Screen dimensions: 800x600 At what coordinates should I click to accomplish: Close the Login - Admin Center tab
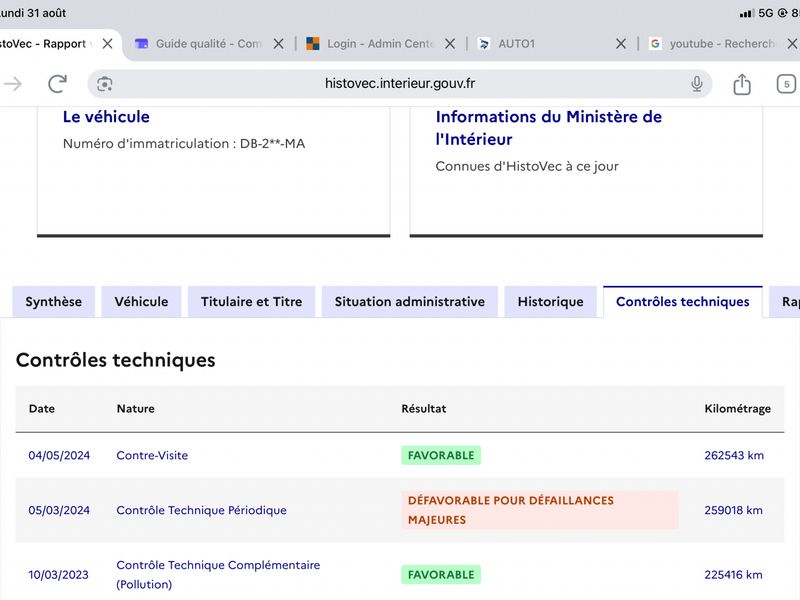[450, 44]
